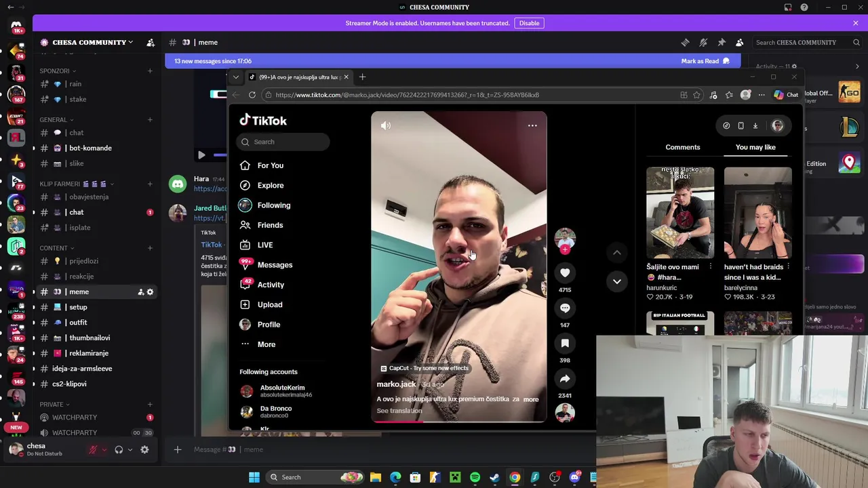
Task: Open TikTok Explore page
Action: point(262,185)
